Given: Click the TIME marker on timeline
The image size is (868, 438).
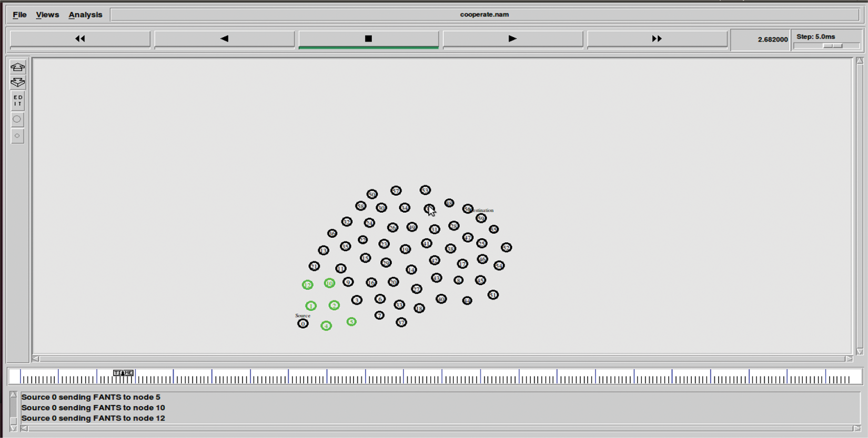Looking at the screenshot, I should click(x=123, y=373).
